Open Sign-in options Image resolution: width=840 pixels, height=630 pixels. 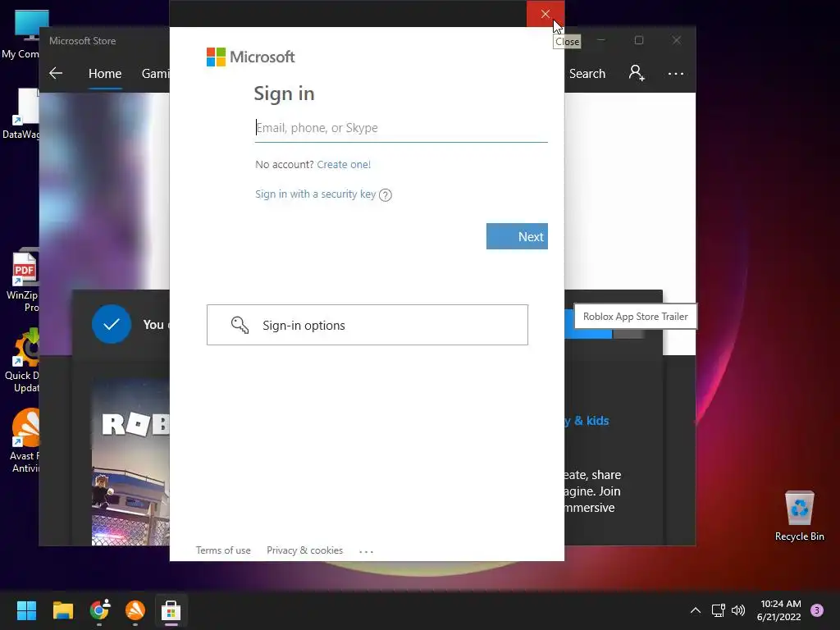(x=367, y=325)
